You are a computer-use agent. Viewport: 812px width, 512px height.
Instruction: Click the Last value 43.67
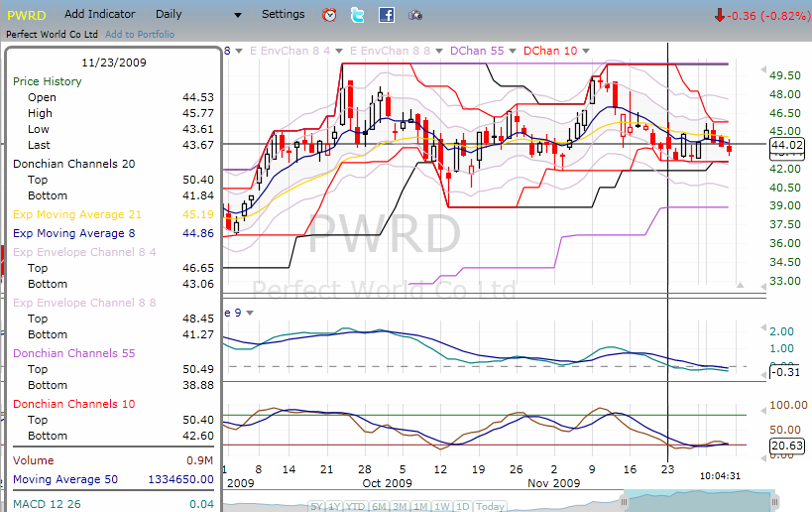(198, 145)
